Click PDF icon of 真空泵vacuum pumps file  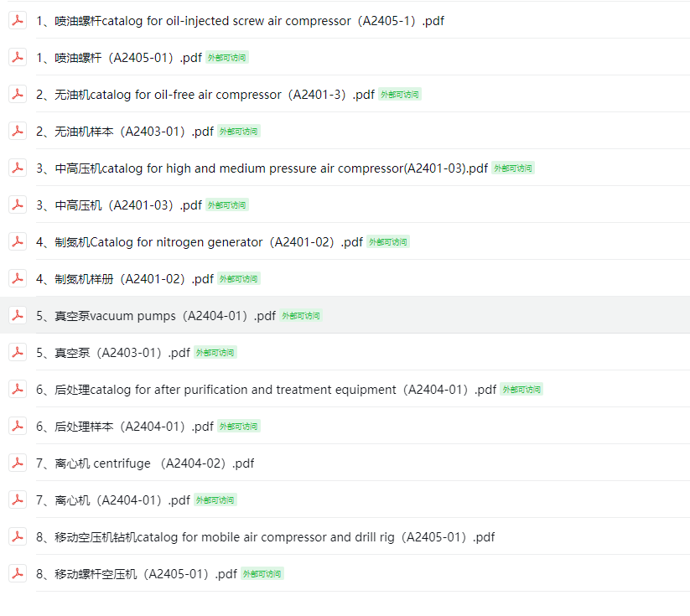(18, 315)
